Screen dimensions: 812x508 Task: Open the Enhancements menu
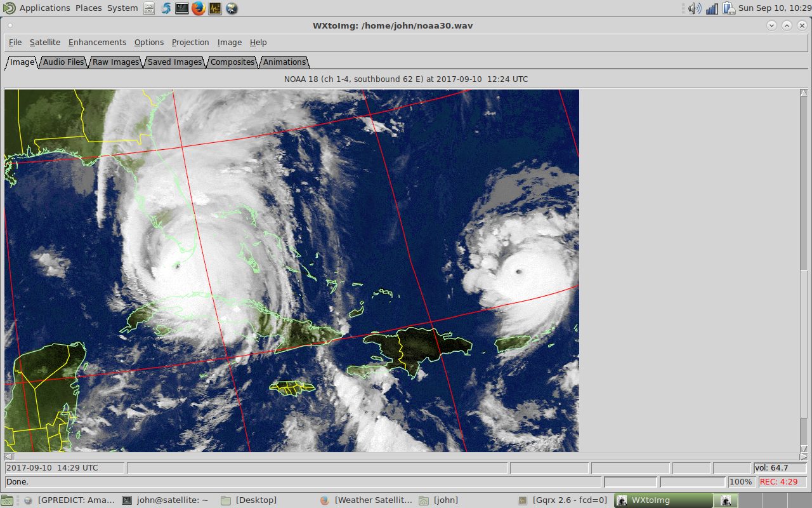coord(97,43)
